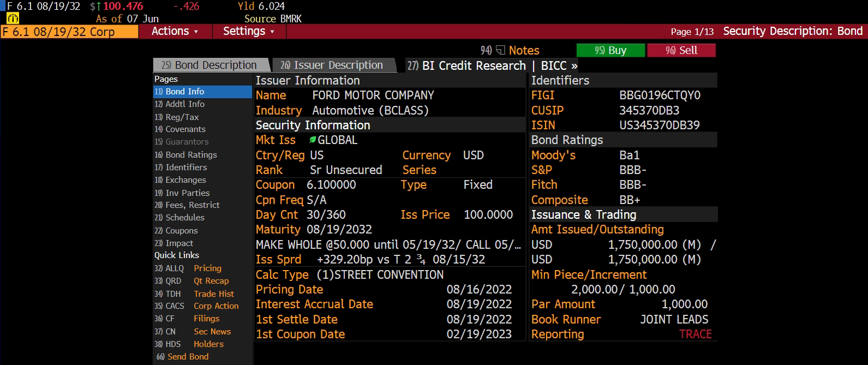Click the yellow icon left of 'As of'
The width and height of the screenshot is (868, 365).
[13, 19]
